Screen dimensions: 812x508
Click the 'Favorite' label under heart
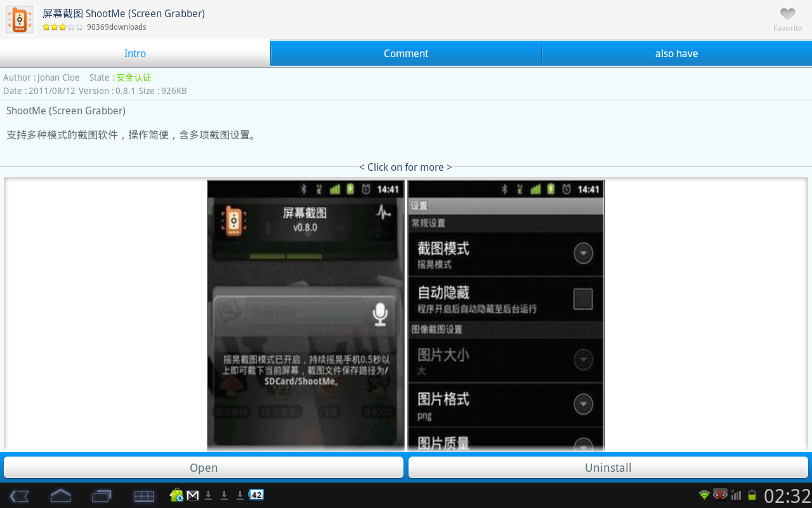coord(788,29)
